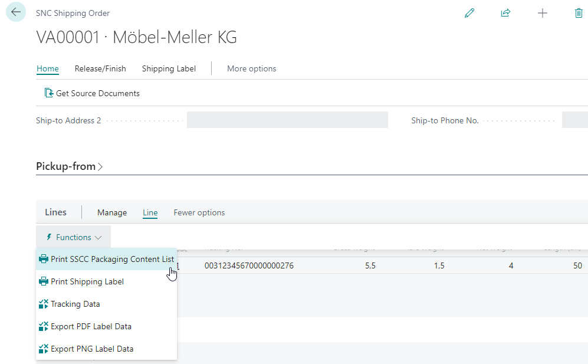This screenshot has width=588, height=364.
Task: Click Fewer options in Lines section
Action: point(199,212)
